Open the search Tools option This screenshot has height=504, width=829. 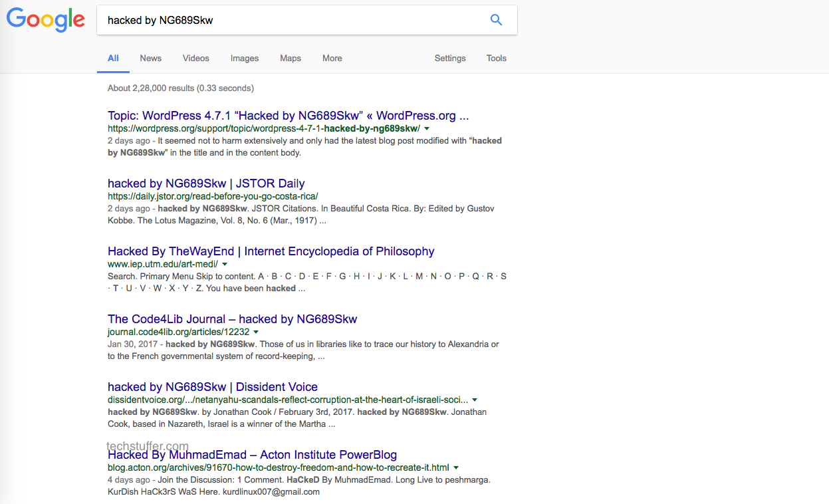point(497,59)
